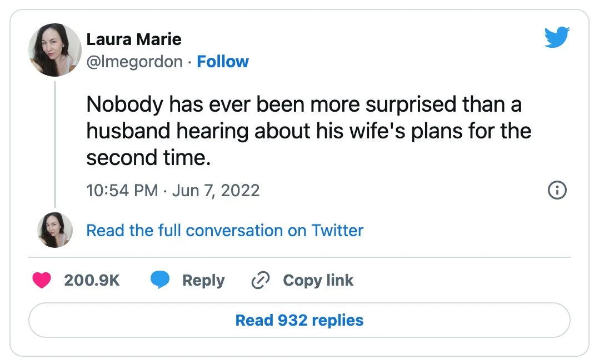Click the chain link icon
Image resolution: width=599 pixels, height=364 pixels.
(x=259, y=281)
